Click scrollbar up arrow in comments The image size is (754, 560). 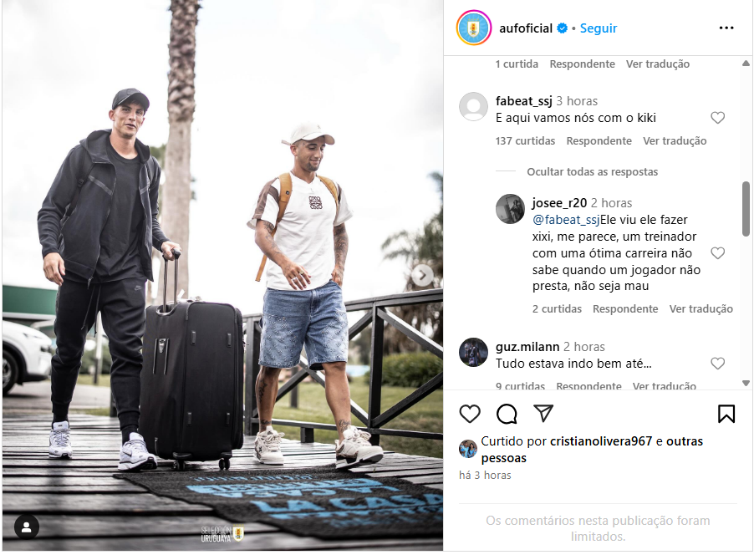pos(746,64)
